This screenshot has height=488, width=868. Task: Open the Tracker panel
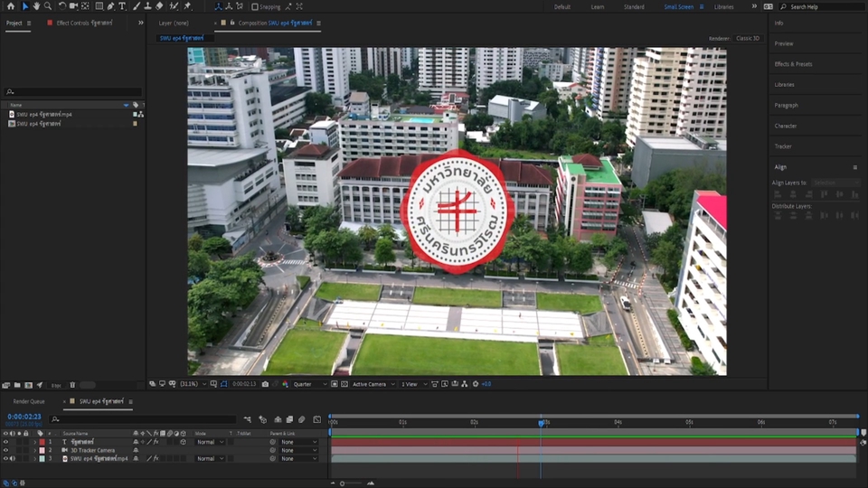tap(783, 146)
